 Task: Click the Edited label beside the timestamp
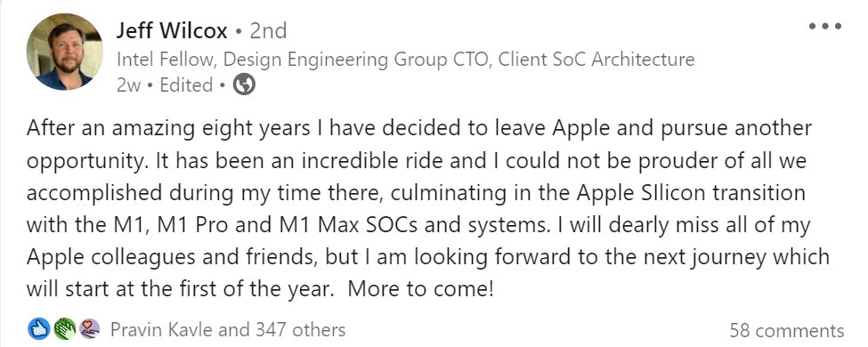tap(187, 85)
